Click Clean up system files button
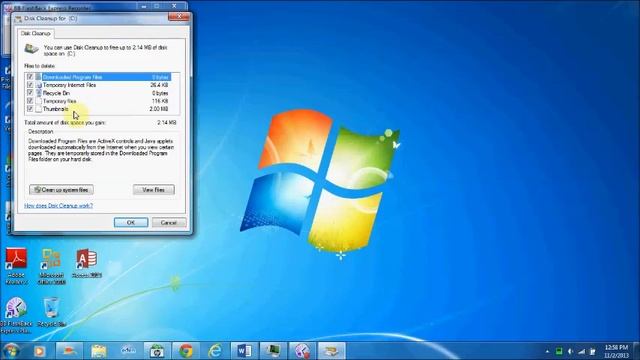Screen dimensions: 640x360 point(62,190)
